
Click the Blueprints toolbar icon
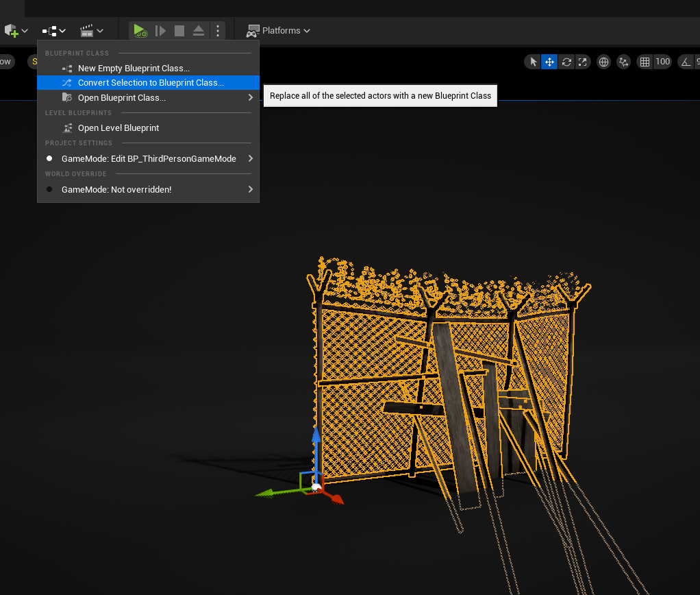pos(53,31)
